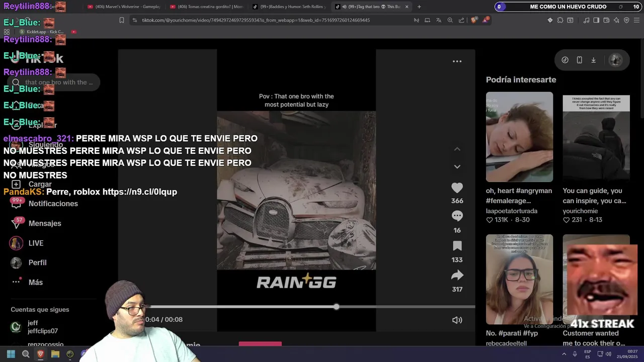Open Kicklet.app bookmark in bookmarks bar
The height and width of the screenshot is (362, 644).
pos(41,32)
